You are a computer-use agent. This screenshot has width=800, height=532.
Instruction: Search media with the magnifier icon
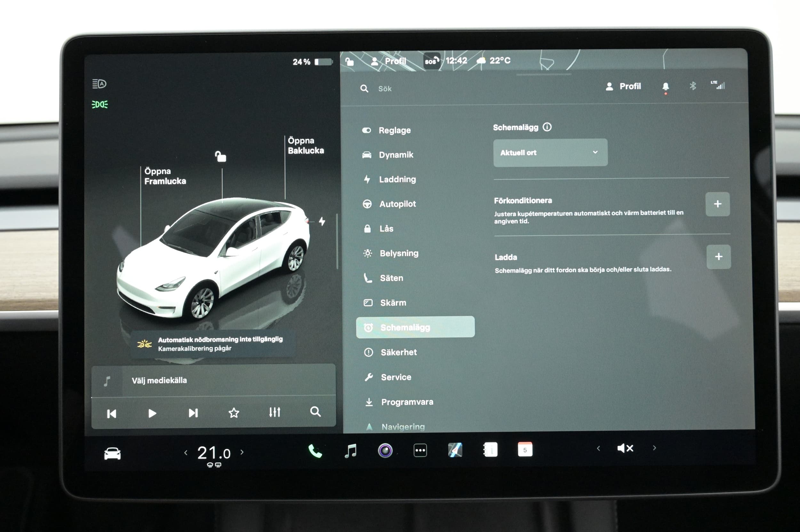[x=315, y=411]
